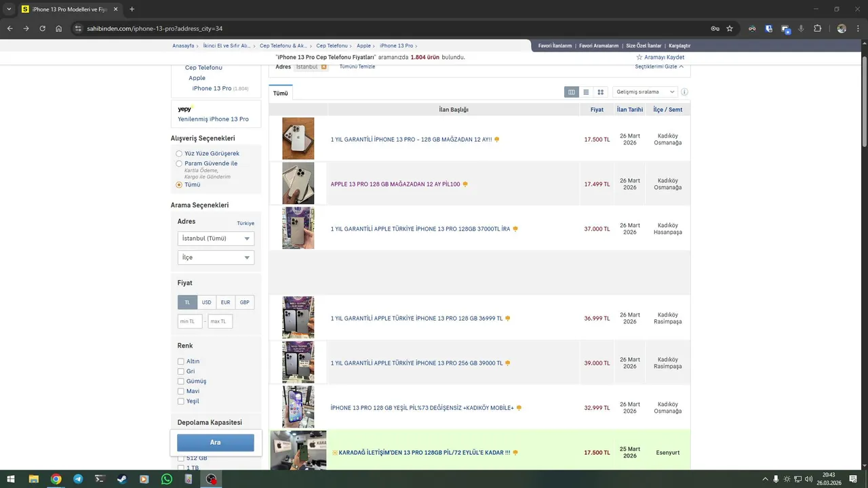The width and height of the screenshot is (868, 488).
Task: Open Favori Aramalarım in the top menu
Action: coord(599,46)
